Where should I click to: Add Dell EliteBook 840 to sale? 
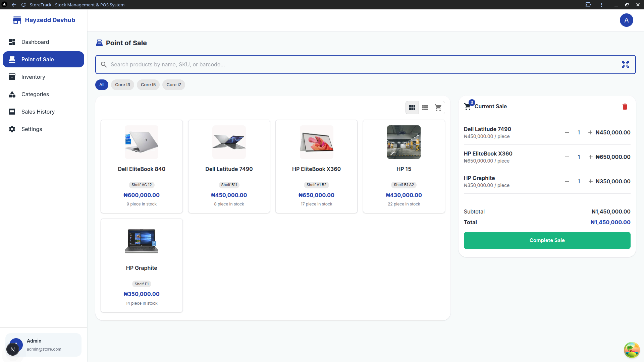click(142, 166)
